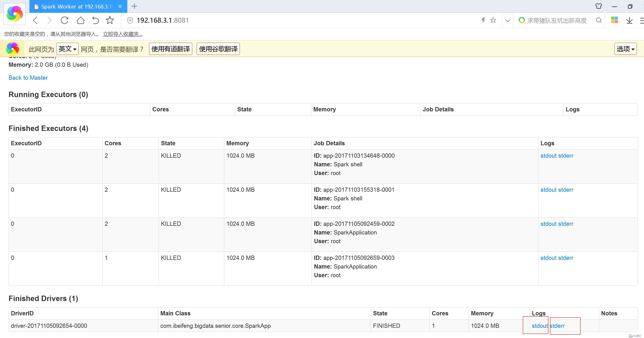This screenshot has height=338, width=644.
Task: Click the search magnifier icon
Action: (x=599, y=20)
